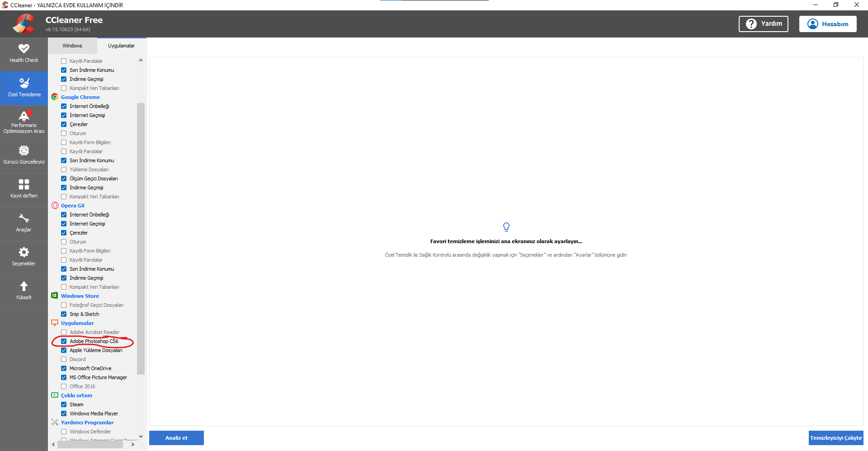Click the horizontal scroll right arrow
The height and width of the screenshot is (451, 868).
click(133, 444)
